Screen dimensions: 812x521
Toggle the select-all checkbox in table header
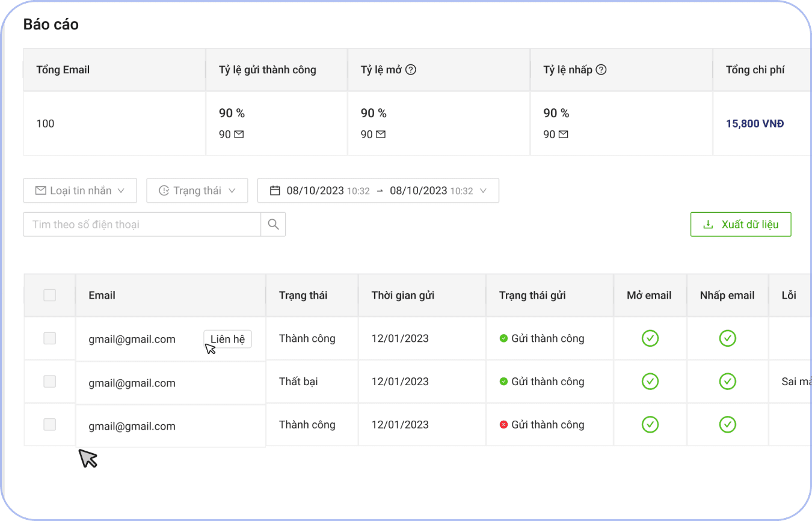tap(50, 295)
